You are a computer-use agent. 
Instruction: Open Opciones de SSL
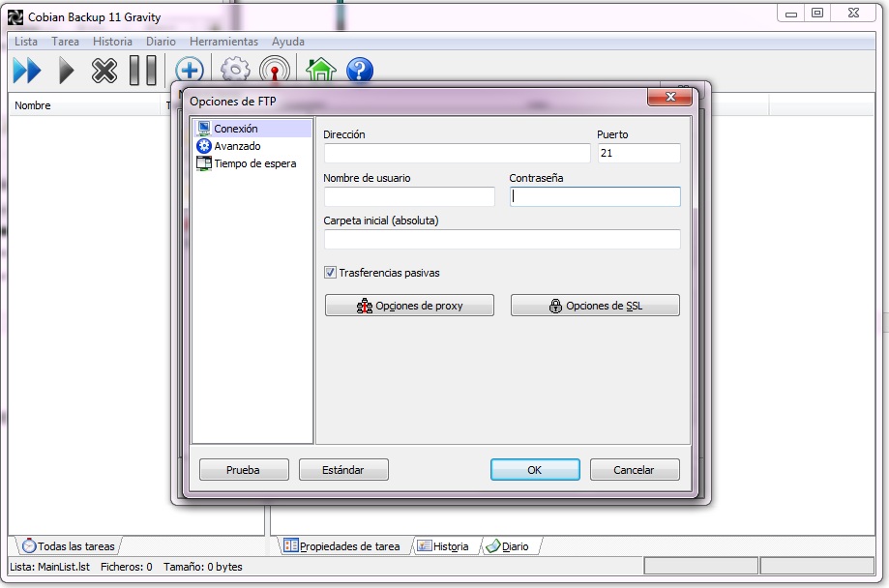595,306
